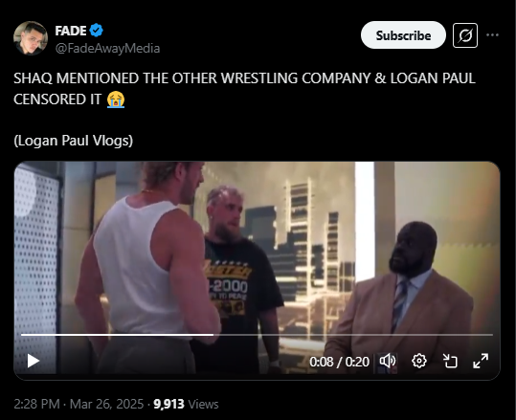Click the (Logan Paul Vlogs) text line
The width and height of the screenshot is (516, 420).
pyautogui.click(x=74, y=141)
